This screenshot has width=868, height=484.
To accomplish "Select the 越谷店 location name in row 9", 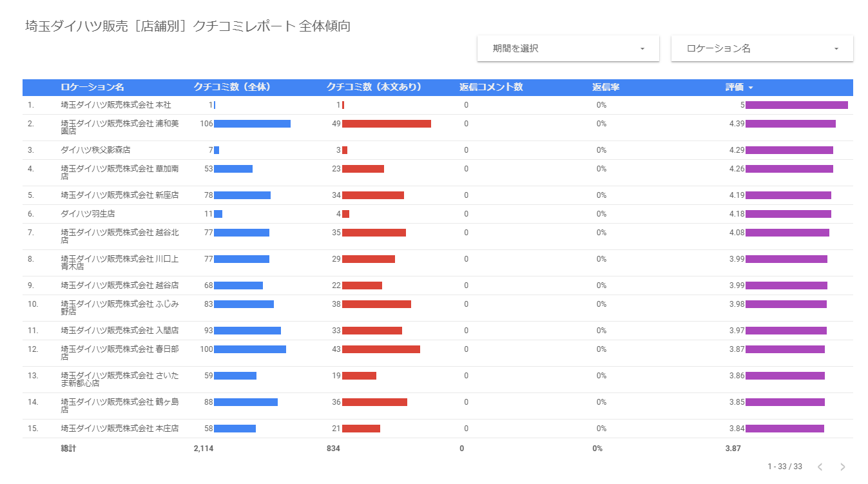I will pyautogui.click(x=120, y=285).
